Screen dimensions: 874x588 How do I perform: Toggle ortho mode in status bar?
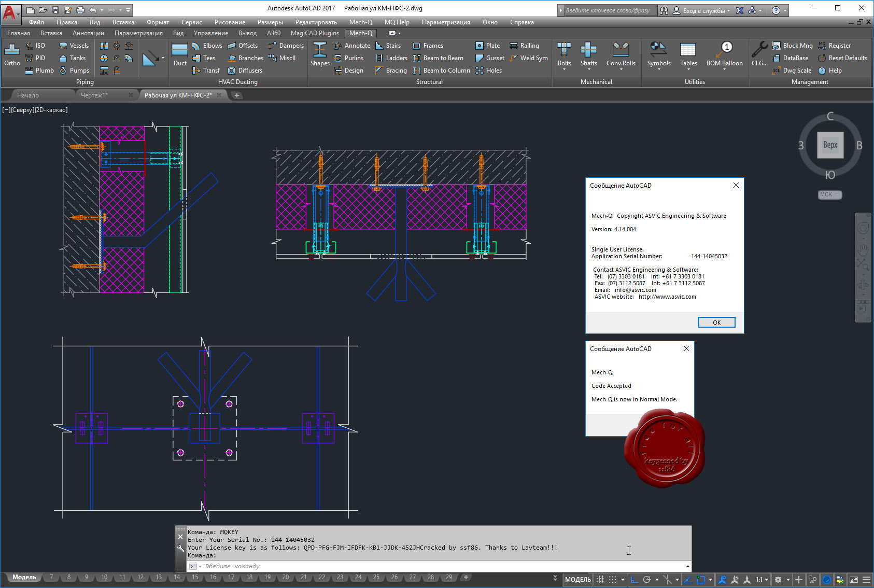(635, 580)
